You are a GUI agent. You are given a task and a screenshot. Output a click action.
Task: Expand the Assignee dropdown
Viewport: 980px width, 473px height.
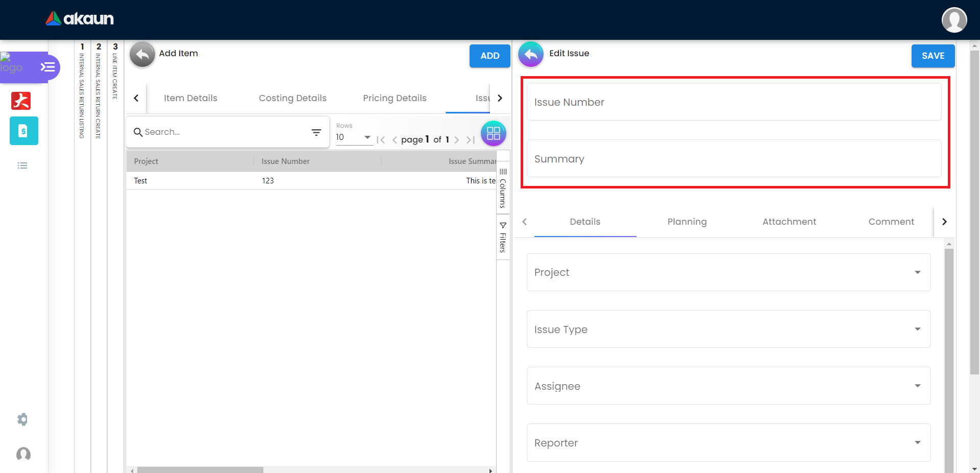(x=728, y=386)
